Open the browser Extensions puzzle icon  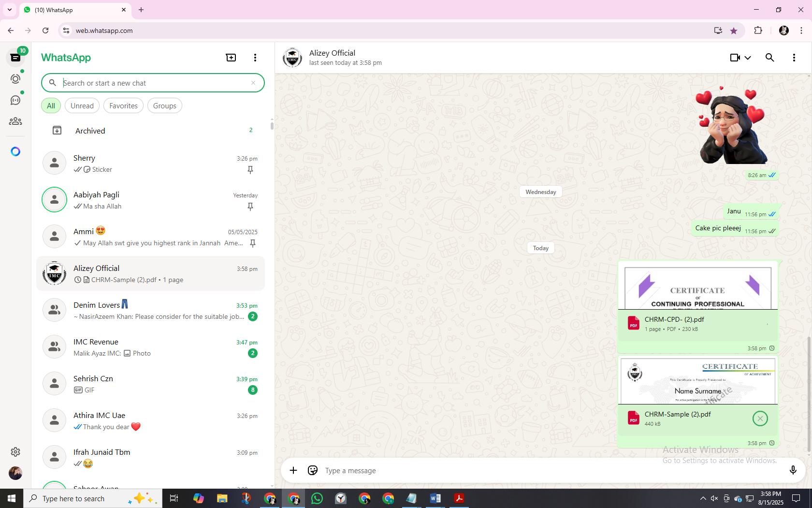(x=758, y=30)
